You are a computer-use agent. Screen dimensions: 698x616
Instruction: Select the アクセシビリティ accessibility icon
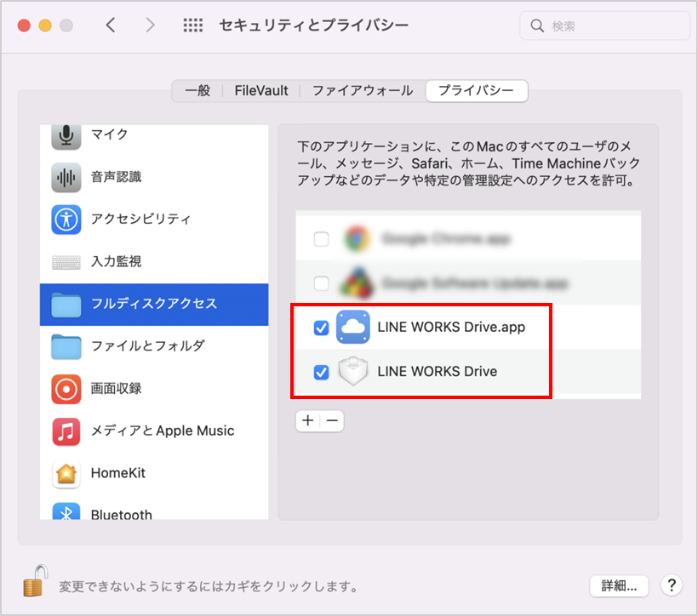pyautogui.click(x=66, y=220)
